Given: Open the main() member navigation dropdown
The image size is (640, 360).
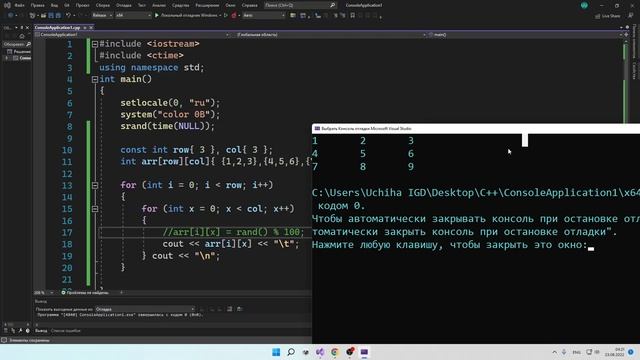Looking at the screenshot, I should [x=525, y=35].
